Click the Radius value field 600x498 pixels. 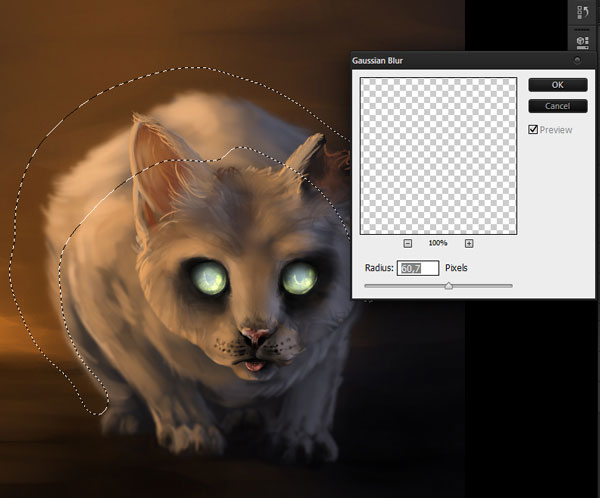coord(418,268)
